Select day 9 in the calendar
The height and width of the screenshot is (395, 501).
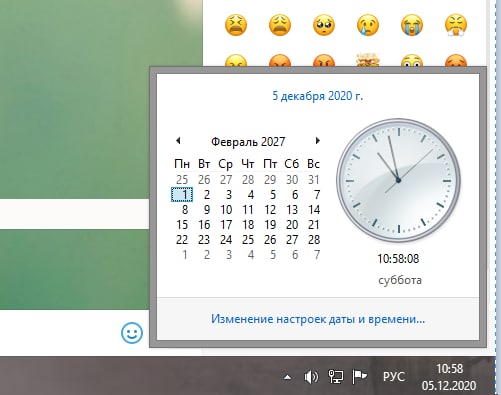pyautogui.click(x=207, y=210)
